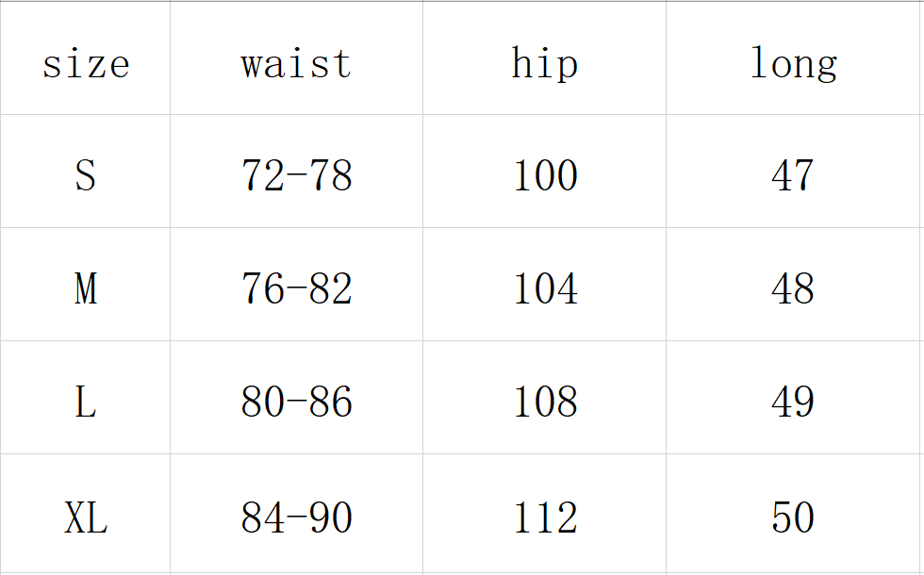Viewport: 924px width, 575px height.
Task: Select hip value 104
Action: click(x=544, y=288)
